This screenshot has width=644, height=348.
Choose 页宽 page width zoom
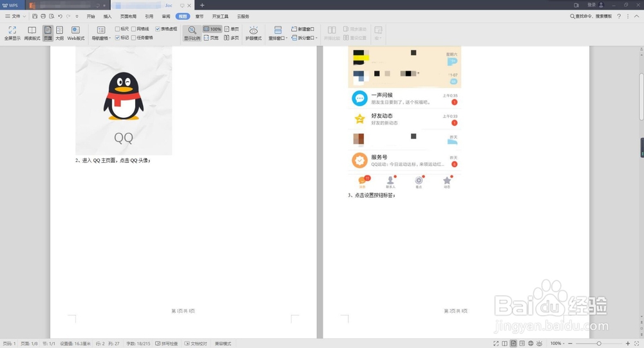click(211, 37)
